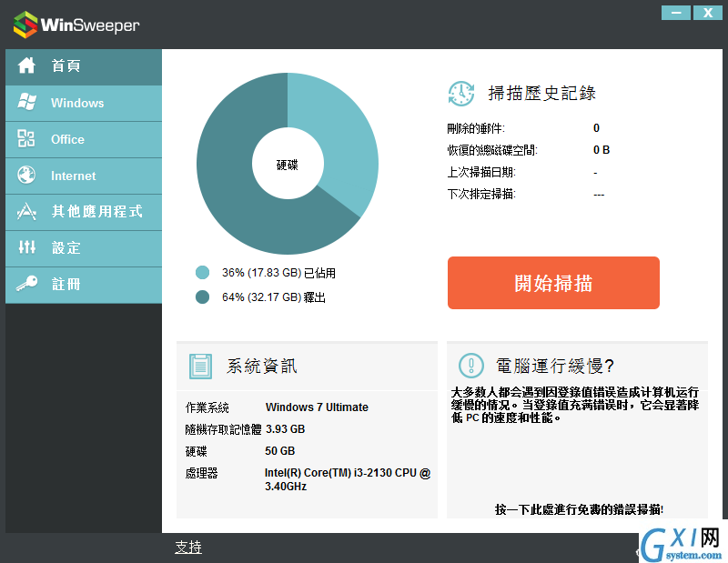The image size is (728, 563).
Task: Switch to the Windows section
Action: [84, 103]
